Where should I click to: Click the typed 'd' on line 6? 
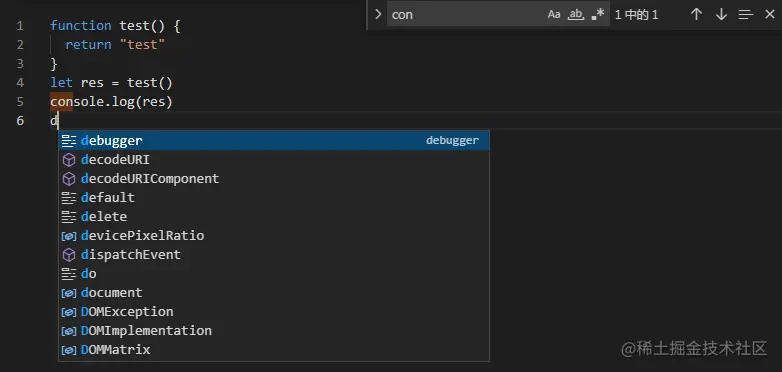pyautogui.click(x=53, y=121)
